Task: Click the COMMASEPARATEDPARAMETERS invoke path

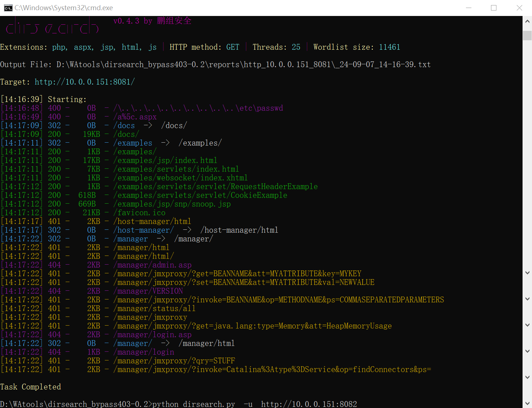Action: 279,300
